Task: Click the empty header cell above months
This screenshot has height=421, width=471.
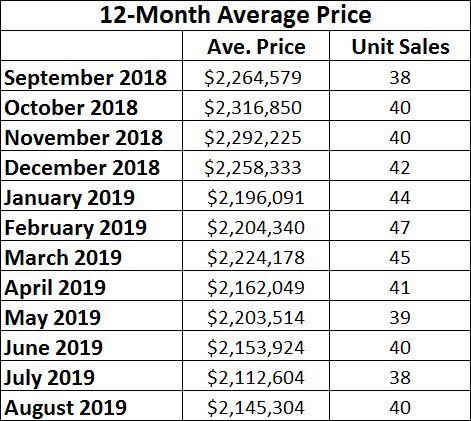Action: tap(92, 46)
